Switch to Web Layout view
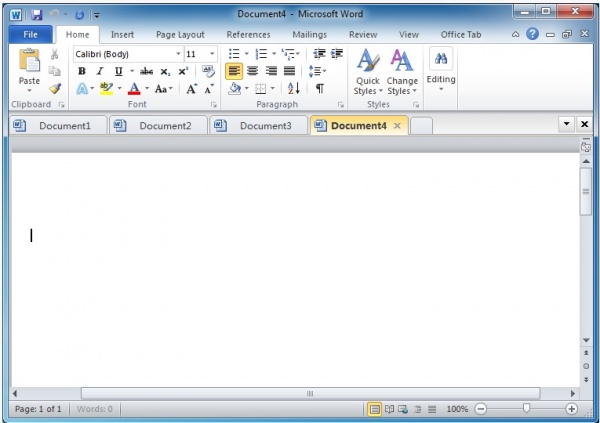 click(403, 409)
